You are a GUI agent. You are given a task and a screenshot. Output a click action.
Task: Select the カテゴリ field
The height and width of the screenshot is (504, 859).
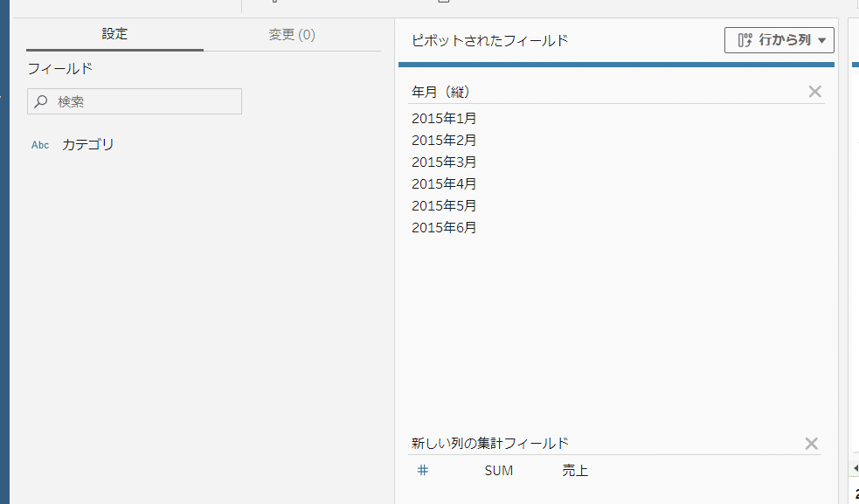(87, 145)
